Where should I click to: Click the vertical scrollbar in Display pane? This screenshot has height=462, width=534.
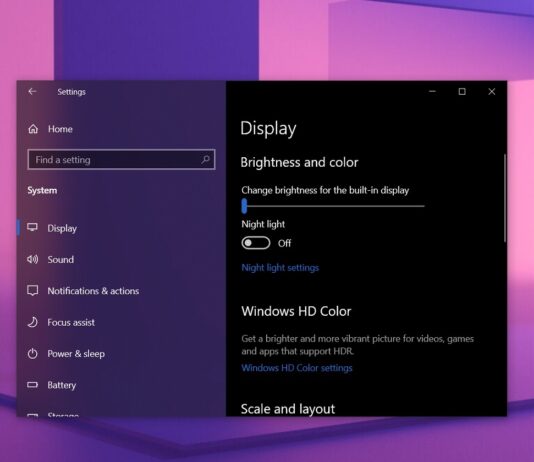505,198
